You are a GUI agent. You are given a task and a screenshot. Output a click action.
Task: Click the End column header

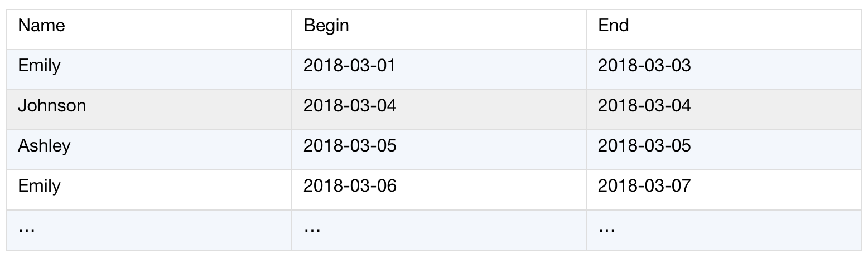point(613,26)
